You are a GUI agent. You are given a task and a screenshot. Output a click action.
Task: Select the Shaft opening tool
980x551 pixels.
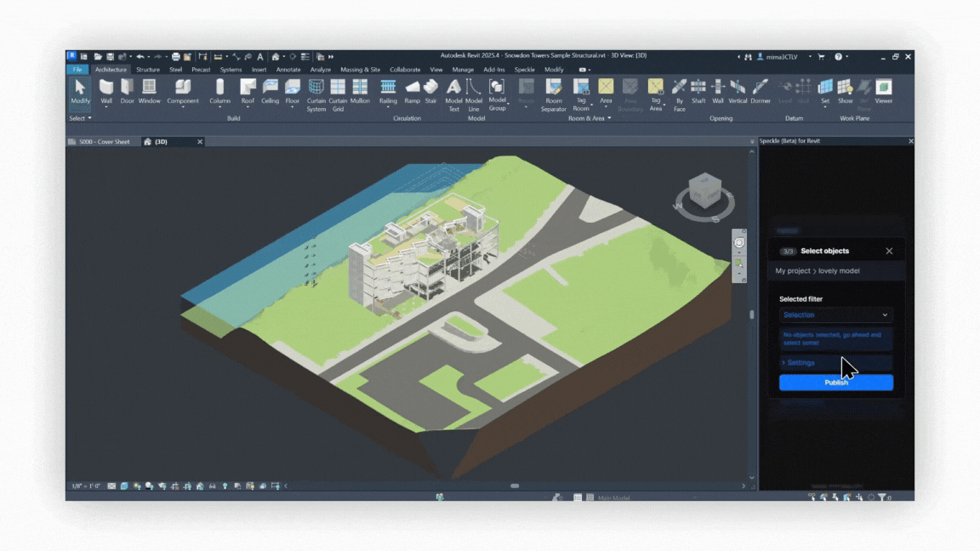tap(698, 92)
